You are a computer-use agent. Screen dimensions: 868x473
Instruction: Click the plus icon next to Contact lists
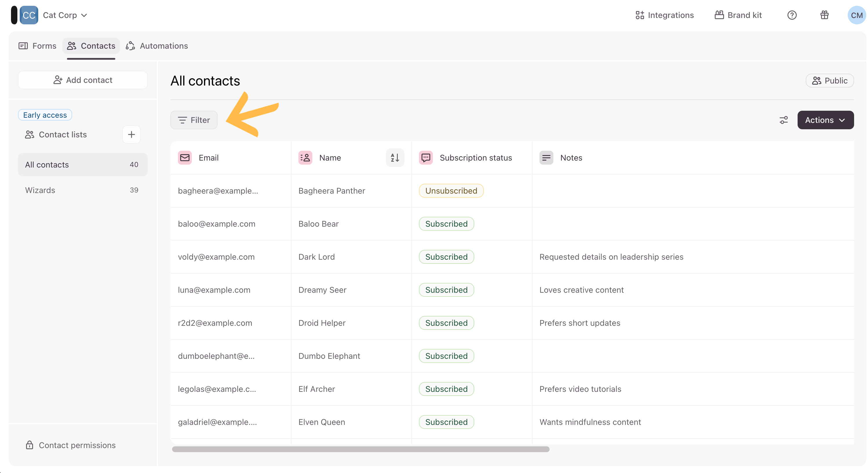(132, 134)
